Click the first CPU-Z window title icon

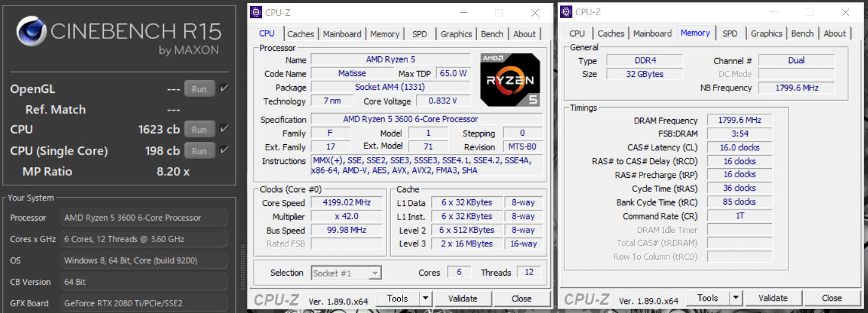(x=256, y=12)
